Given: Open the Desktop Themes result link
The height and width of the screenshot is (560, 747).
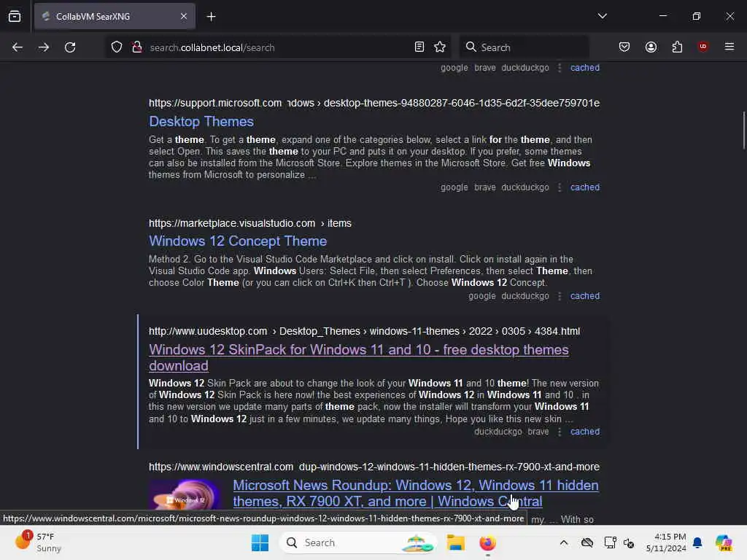Looking at the screenshot, I should [x=201, y=122].
